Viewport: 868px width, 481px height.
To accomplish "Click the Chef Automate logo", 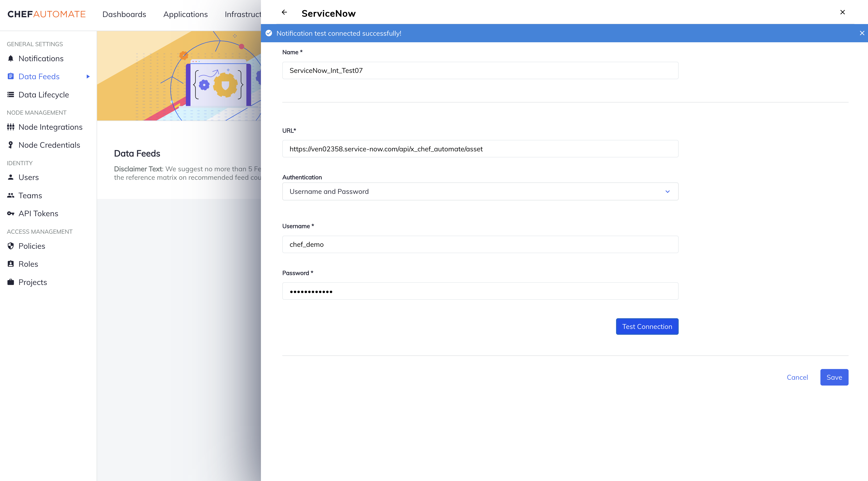I will (x=47, y=14).
